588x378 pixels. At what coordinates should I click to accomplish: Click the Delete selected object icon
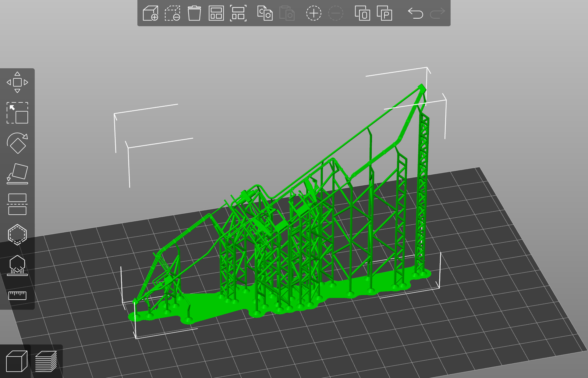click(172, 13)
